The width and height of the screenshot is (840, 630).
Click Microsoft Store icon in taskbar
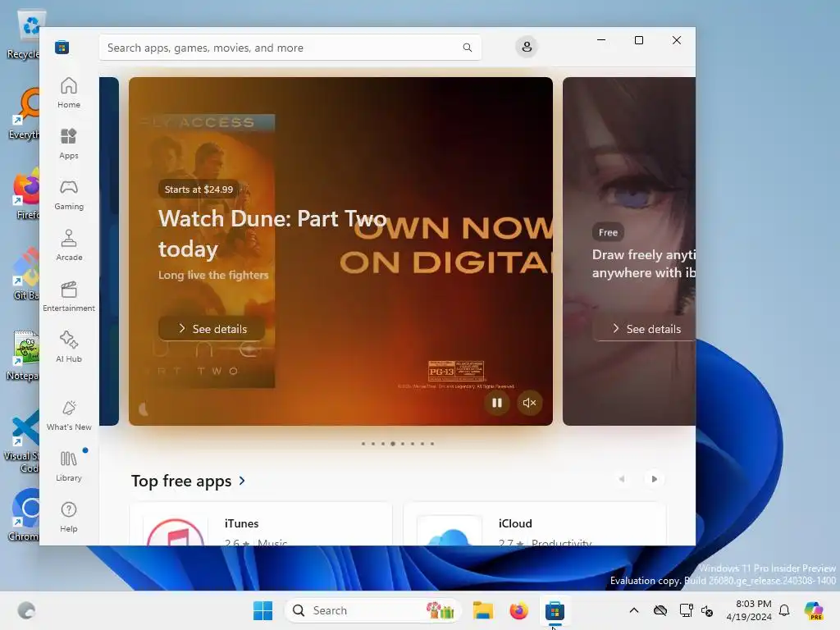click(x=555, y=610)
